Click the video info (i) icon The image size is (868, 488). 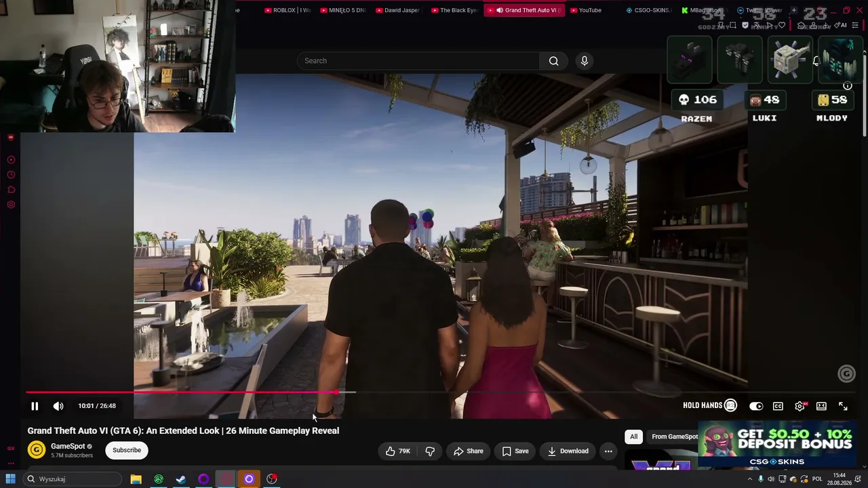(847, 86)
